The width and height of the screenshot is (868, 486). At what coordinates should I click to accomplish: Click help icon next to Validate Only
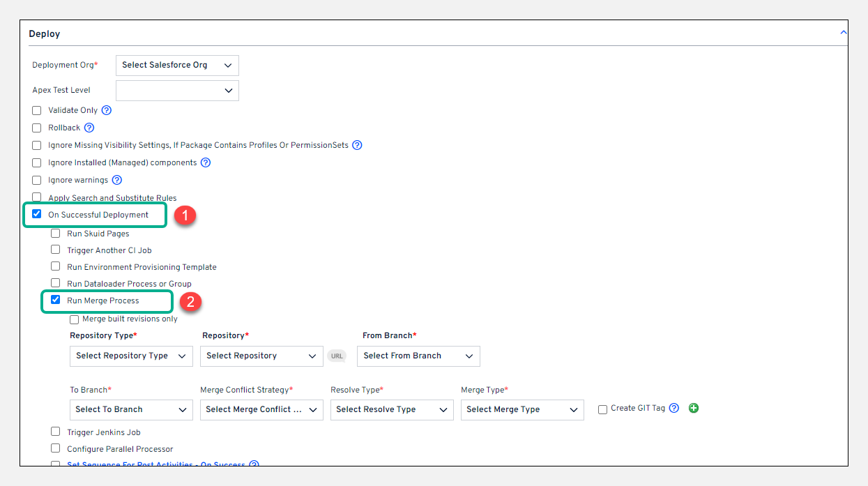click(x=107, y=110)
